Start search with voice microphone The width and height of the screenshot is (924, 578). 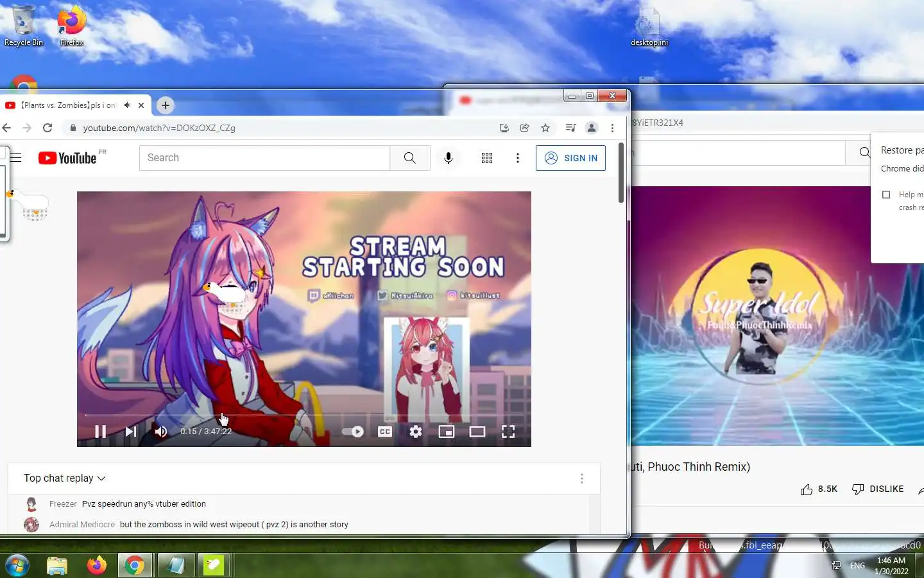click(x=449, y=158)
